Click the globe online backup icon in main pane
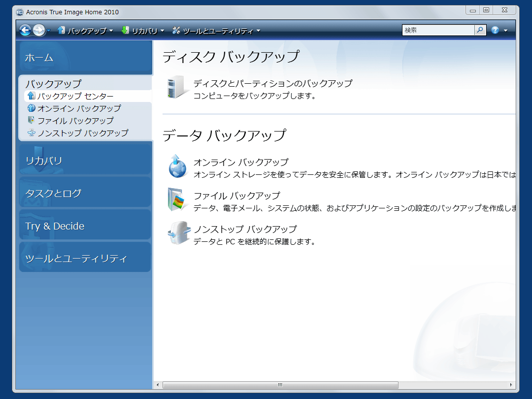 [177, 166]
